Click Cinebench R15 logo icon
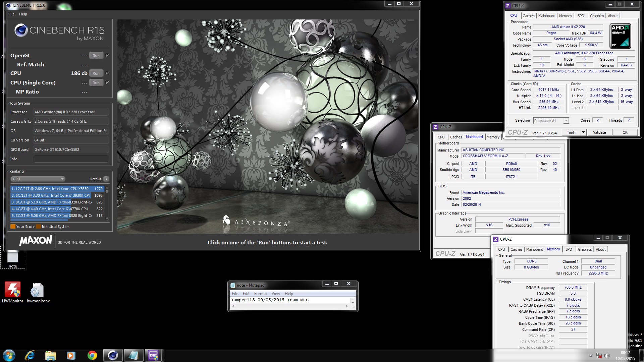644x362 pixels. pos(21,30)
